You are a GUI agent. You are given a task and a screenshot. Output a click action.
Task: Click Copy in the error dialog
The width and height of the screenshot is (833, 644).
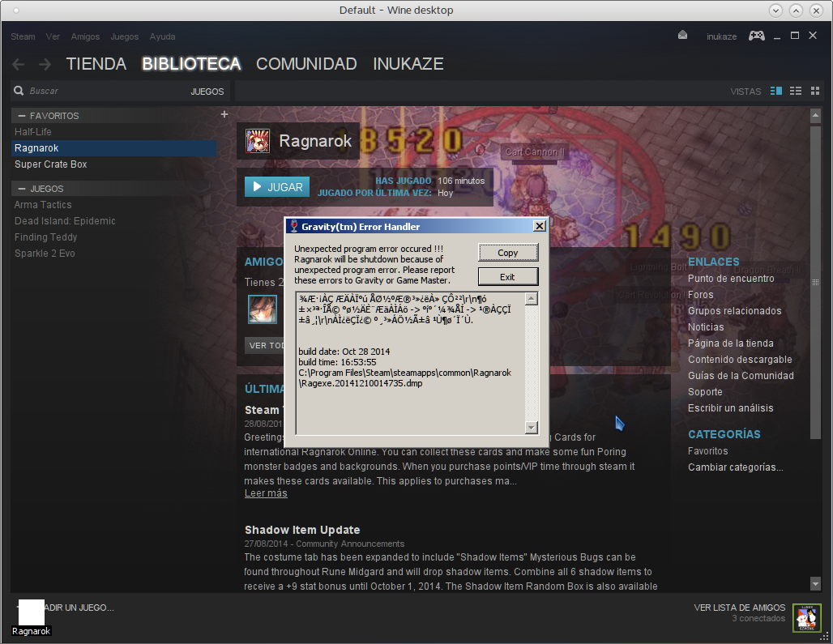[508, 253]
